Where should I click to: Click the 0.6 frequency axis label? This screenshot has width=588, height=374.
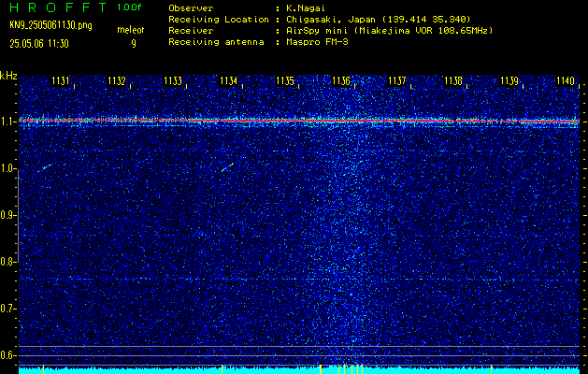coord(7,355)
